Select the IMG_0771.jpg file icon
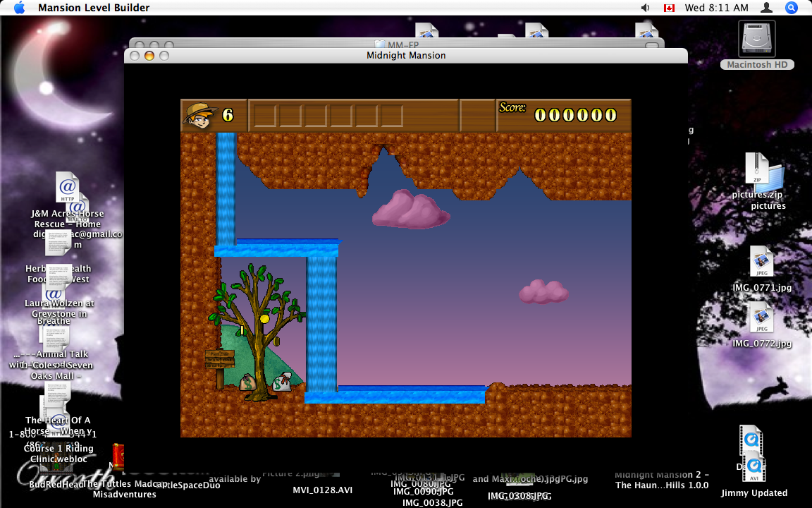Viewport: 812px width, 508px height. (x=761, y=262)
